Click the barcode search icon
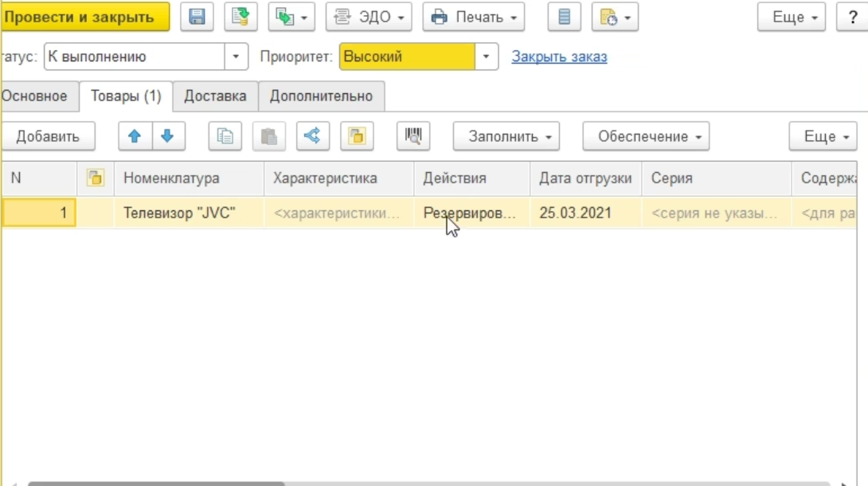The image size is (868, 486). [x=413, y=136]
